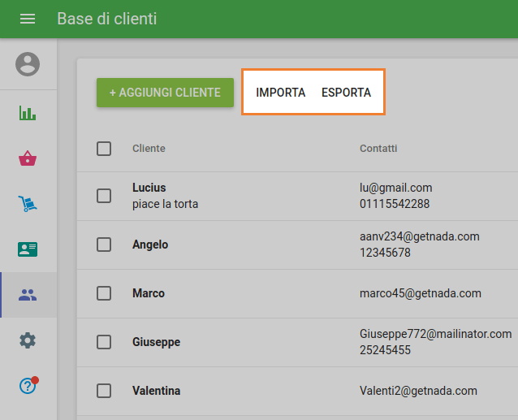Enable the checkbox beside Giuseppe

[104, 342]
